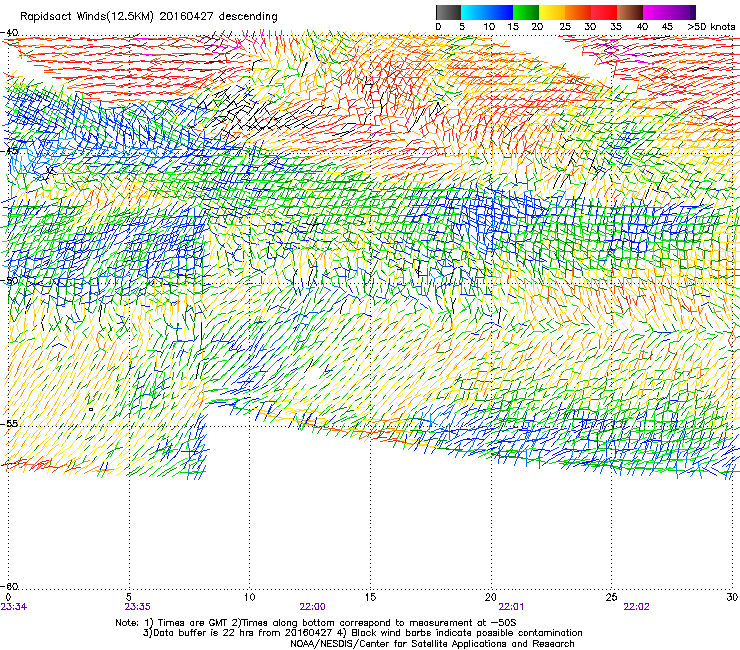Image resolution: width=740 pixels, height=650 pixels.
Task: Click the 'Times are GMT' note line
Action: [x=316, y=623]
